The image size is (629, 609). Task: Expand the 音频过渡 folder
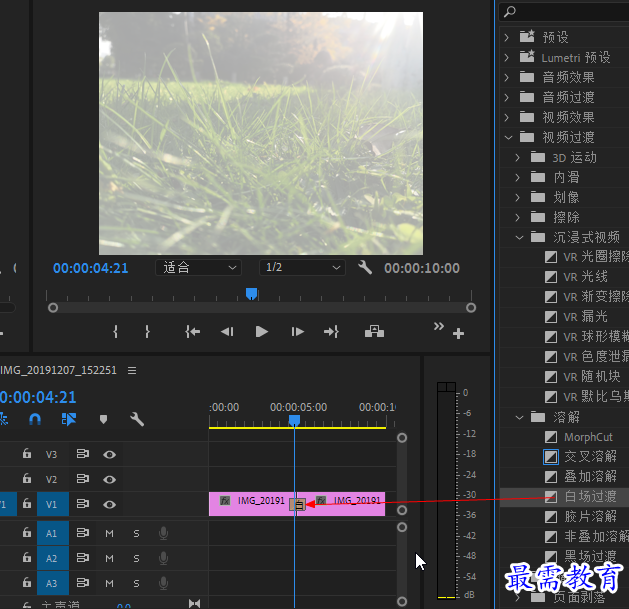tap(507, 97)
